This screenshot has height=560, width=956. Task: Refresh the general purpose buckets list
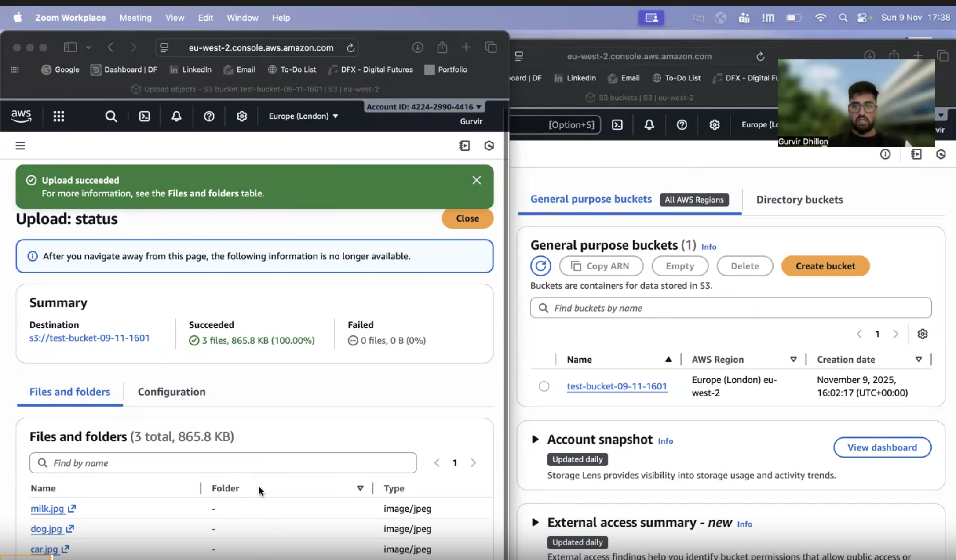[x=540, y=266]
